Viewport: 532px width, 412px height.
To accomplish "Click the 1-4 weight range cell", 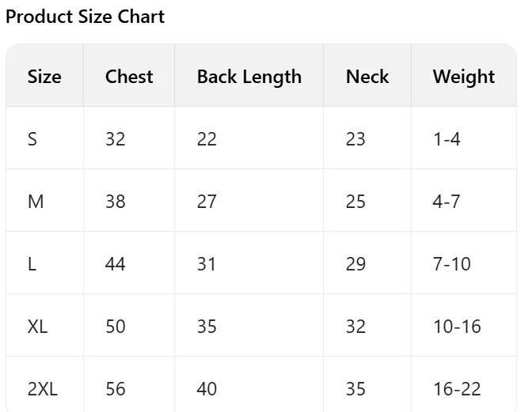I will coord(446,139).
